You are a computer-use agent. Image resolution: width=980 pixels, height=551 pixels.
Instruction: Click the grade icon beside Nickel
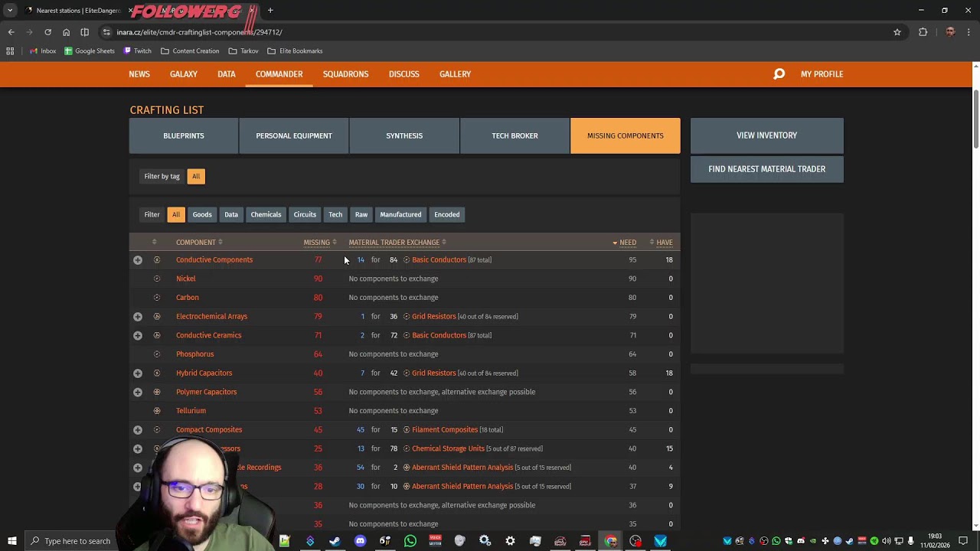pos(157,279)
